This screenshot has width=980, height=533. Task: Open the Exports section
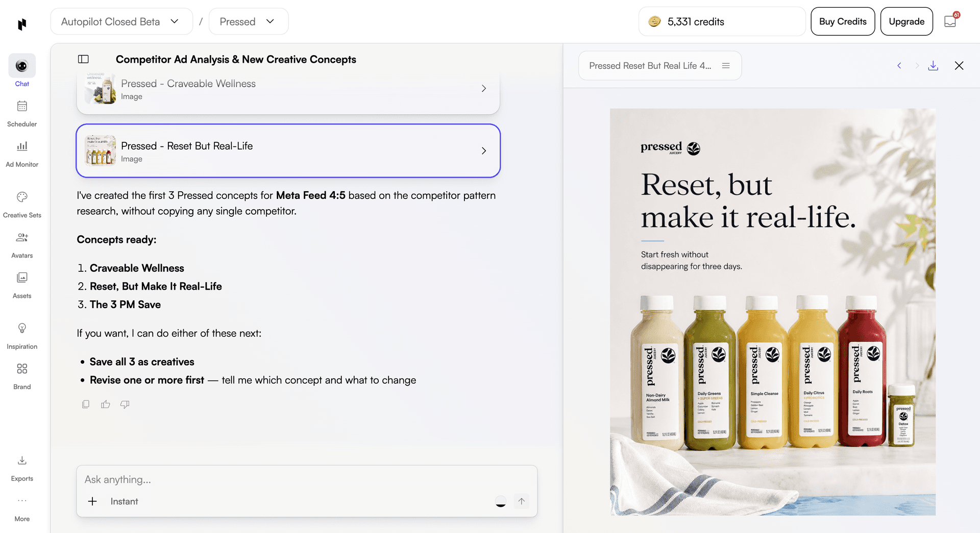[22, 468]
